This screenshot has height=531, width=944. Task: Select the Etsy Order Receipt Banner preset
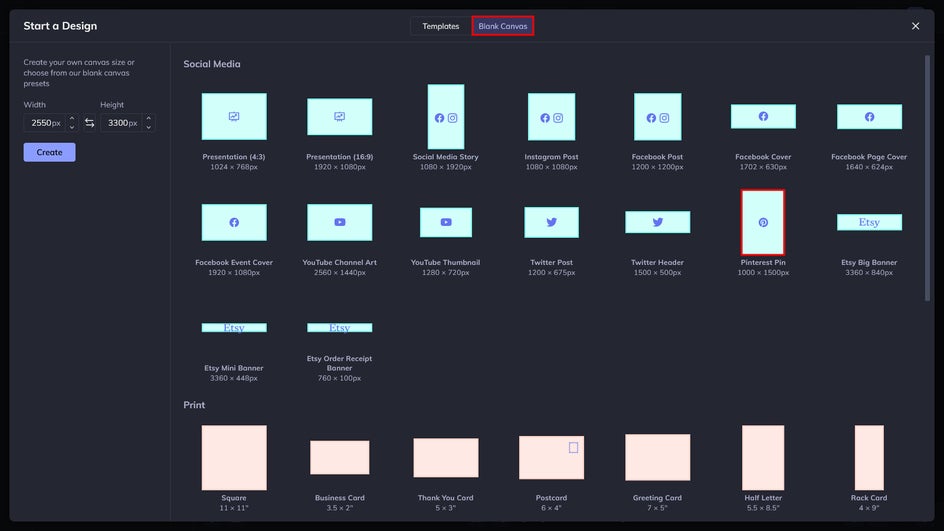coord(340,328)
